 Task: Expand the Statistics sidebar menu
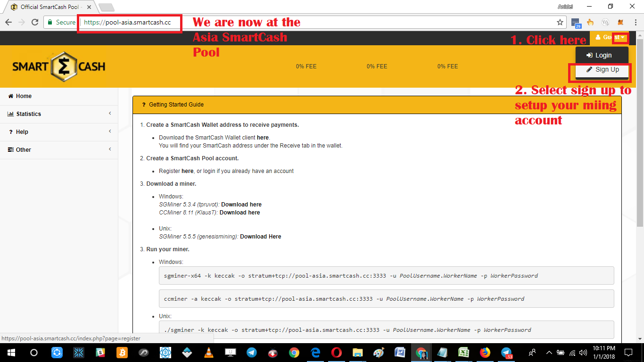pyautogui.click(x=59, y=114)
